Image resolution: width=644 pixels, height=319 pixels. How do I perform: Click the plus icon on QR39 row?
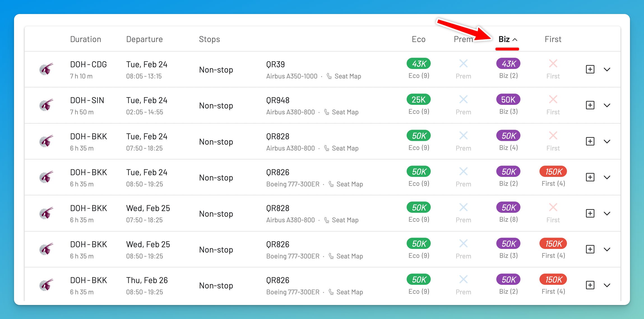[x=590, y=69]
